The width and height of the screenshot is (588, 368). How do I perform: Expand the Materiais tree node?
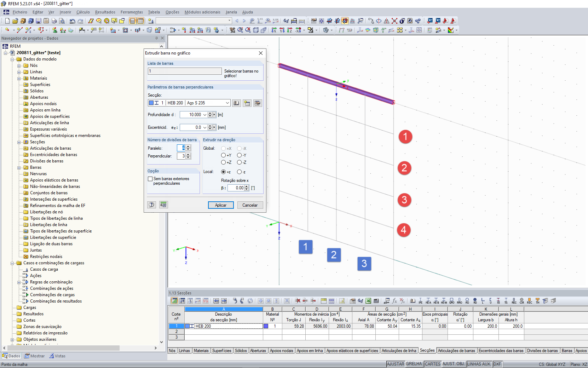pyautogui.click(x=19, y=78)
